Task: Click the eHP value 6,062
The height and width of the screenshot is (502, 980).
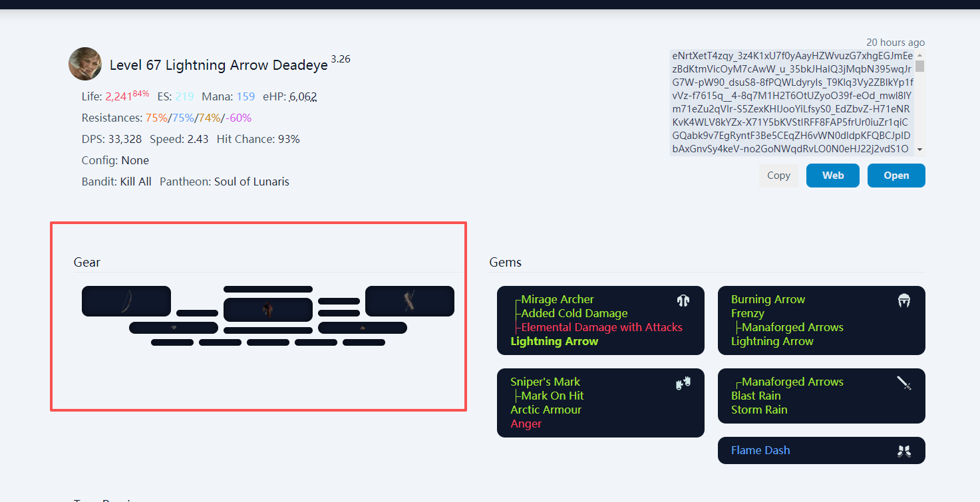Action: [303, 96]
